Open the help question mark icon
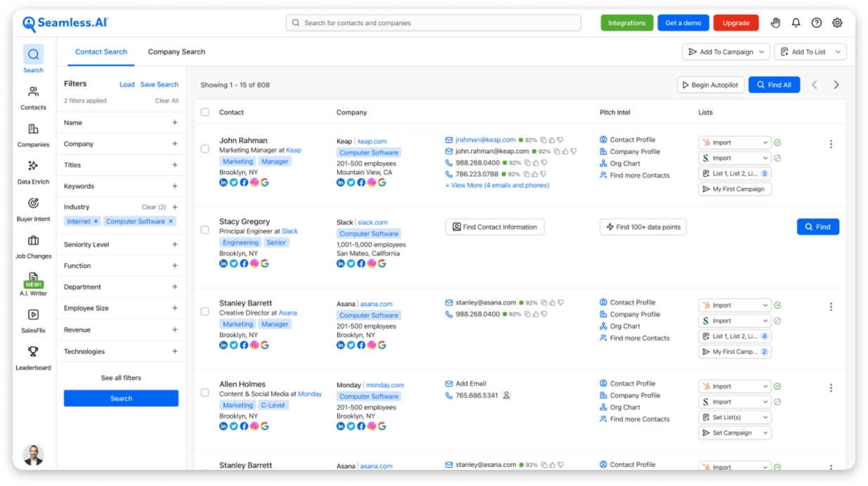The height and width of the screenshot is (486, 868). coord(816,22)
